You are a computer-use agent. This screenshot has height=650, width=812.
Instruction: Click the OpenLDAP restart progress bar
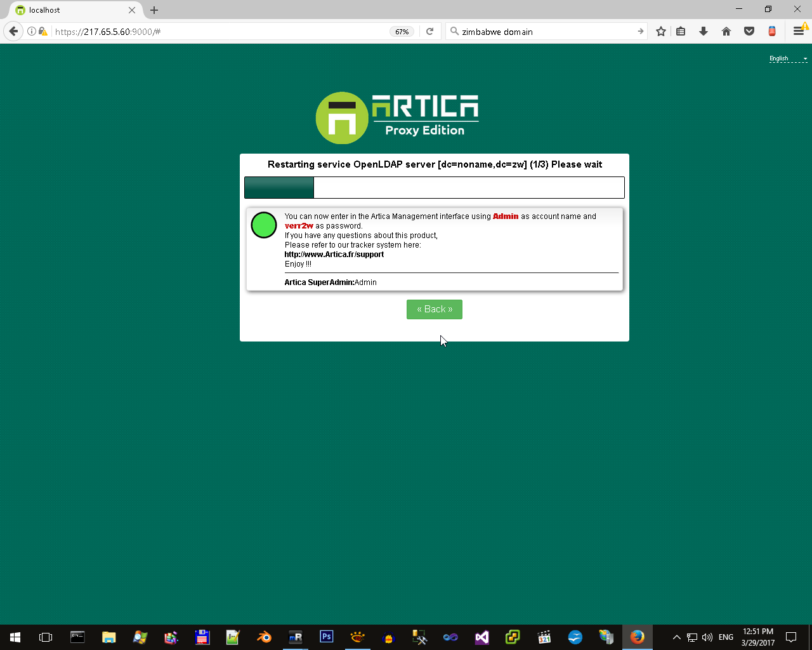435,188
